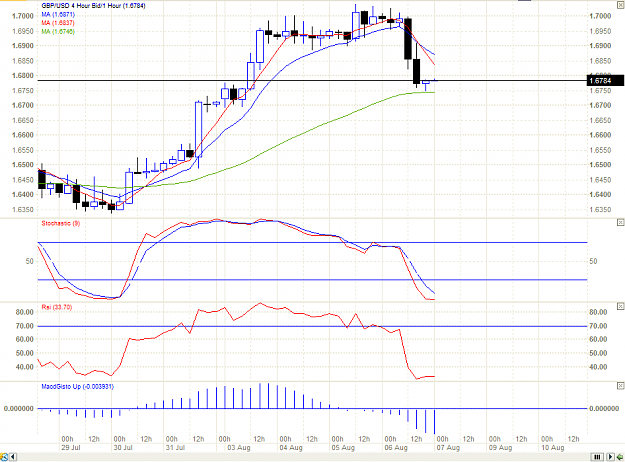625x462 pixels.
Task: Click the scroll right arrow at bottom
Action: tap(610, 457)
